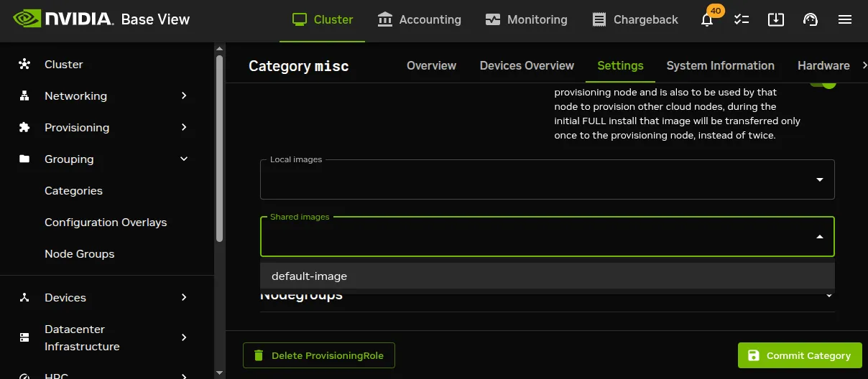
Task: Open Categories under Grouping
Action: [x=73, y=191]
